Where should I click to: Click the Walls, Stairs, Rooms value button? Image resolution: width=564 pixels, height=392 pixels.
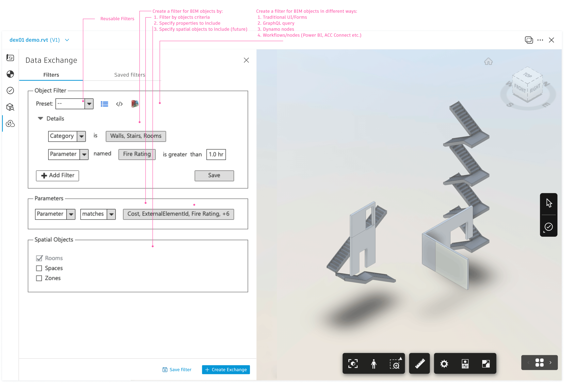pos(136,136)
